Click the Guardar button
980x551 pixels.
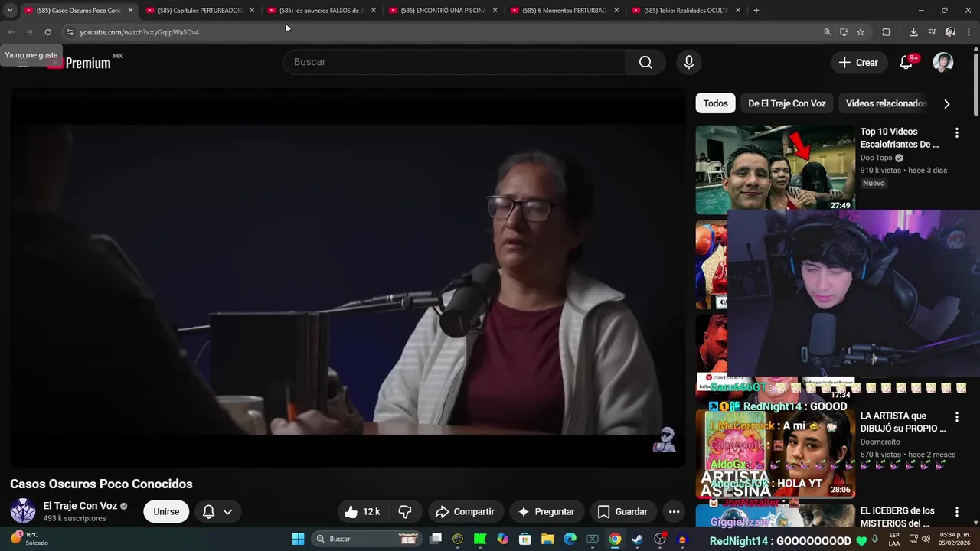pos(622,512)
